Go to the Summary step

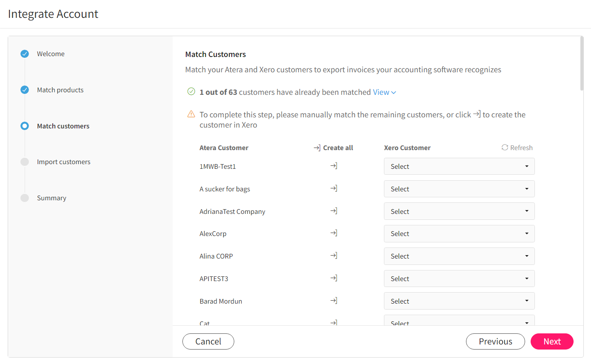51,198
